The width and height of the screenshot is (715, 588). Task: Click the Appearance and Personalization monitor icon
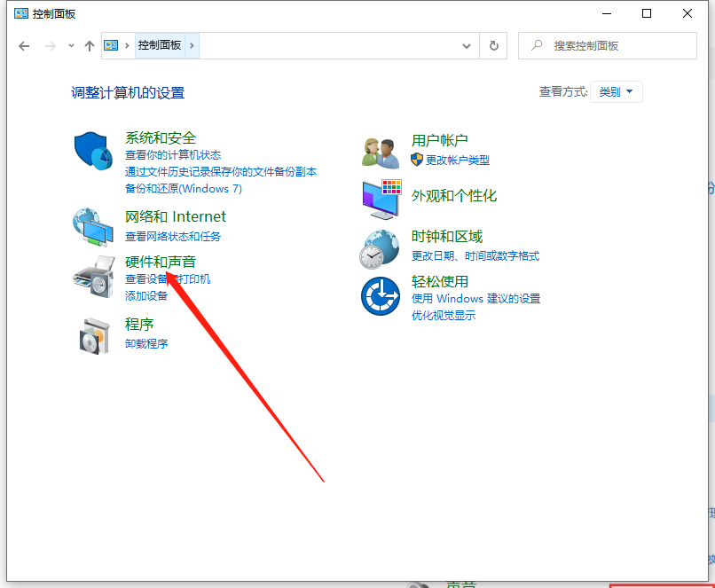(381, 199)
